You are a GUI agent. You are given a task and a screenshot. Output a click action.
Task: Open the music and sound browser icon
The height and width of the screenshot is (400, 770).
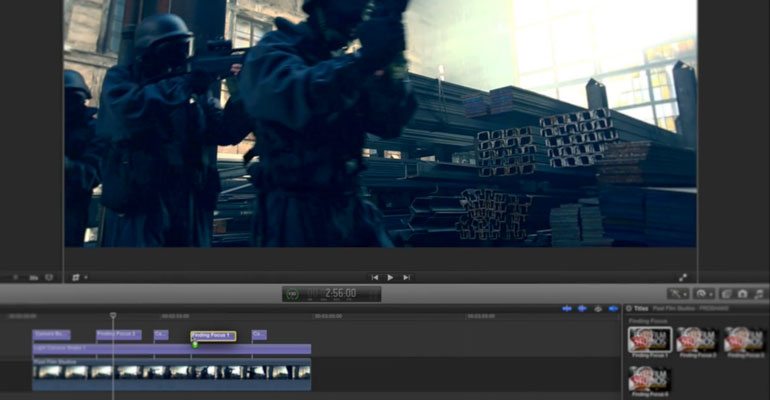[759, 293]
